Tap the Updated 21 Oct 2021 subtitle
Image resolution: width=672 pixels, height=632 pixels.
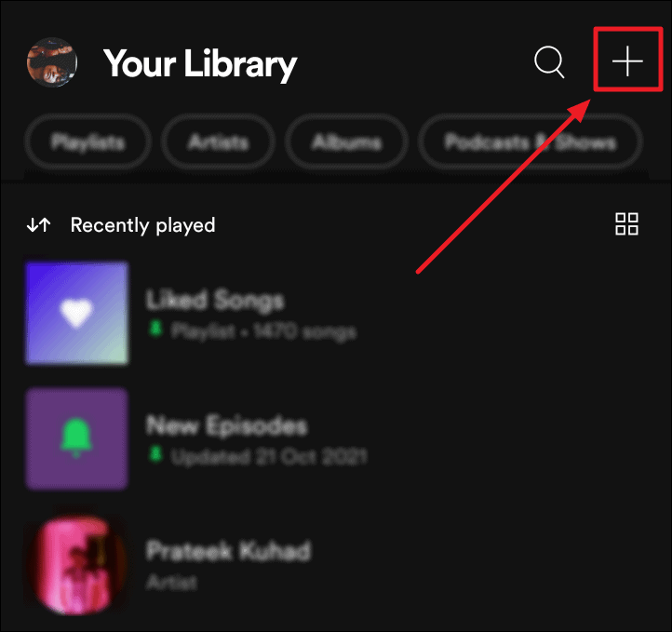tap(269, 457)
